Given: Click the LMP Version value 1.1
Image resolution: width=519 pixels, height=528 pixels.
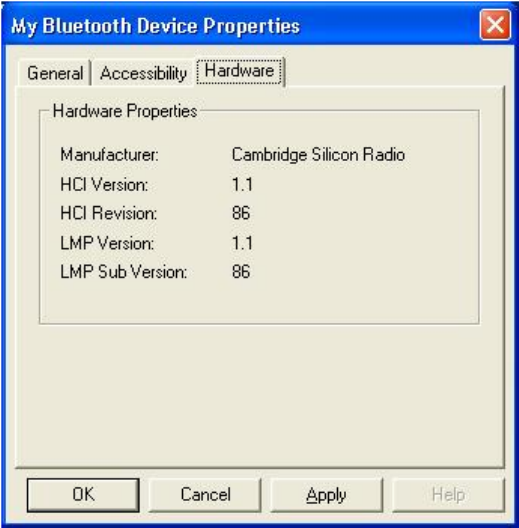Looking at the screenshot, I should pyautogui.click(x=242, y=243).
